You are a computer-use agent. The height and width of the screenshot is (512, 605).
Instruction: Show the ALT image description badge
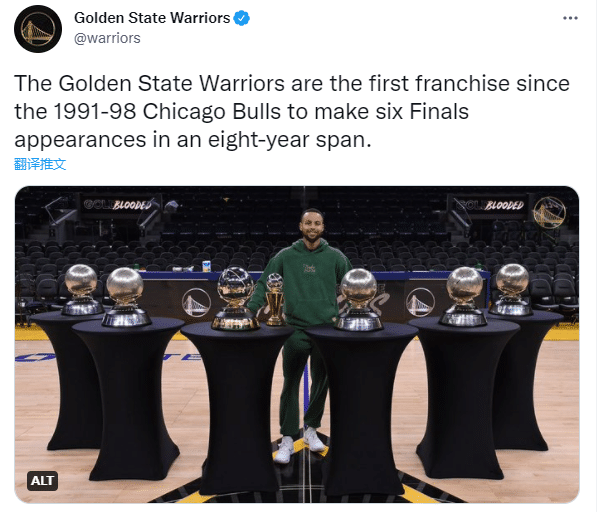[43, 481]
